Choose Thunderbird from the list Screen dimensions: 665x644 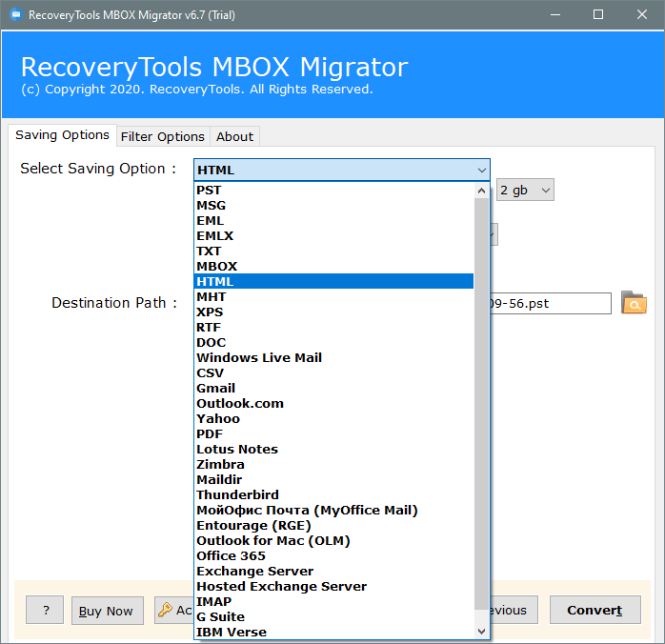(333, 495)
